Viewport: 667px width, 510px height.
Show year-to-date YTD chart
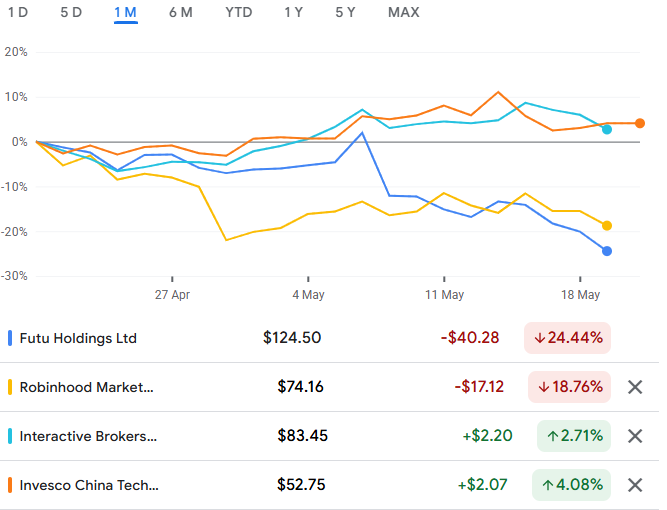pos(239,12)
